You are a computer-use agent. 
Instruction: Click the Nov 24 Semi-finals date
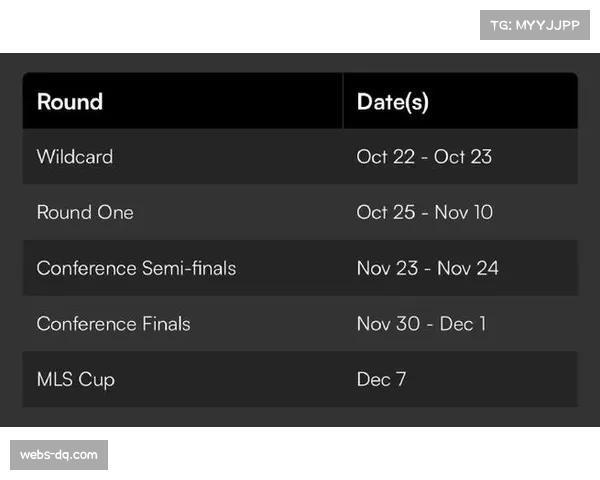tap(468, 268)
